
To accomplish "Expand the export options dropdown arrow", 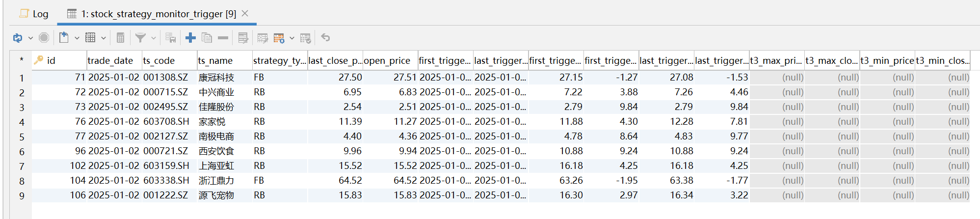I will (77, 38).
